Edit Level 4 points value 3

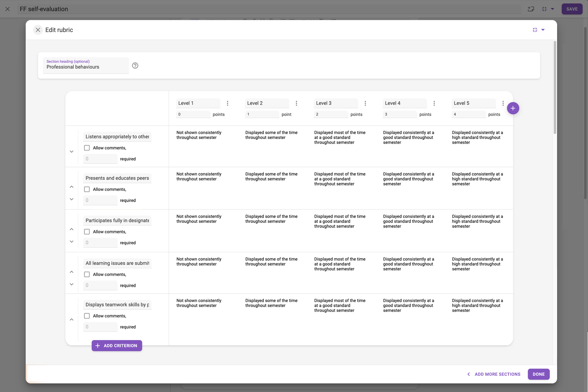400,114
